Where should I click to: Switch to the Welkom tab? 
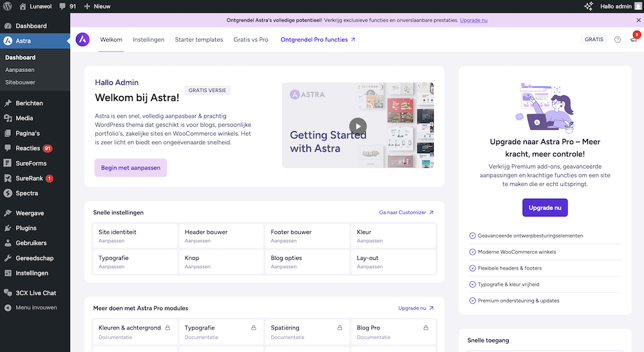(x=111, y=39)
